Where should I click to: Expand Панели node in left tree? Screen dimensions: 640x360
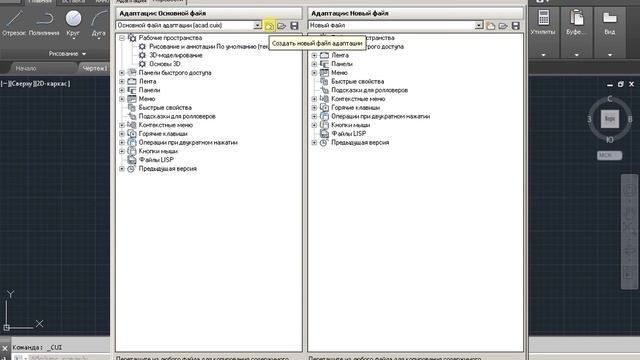pos(122,90)
